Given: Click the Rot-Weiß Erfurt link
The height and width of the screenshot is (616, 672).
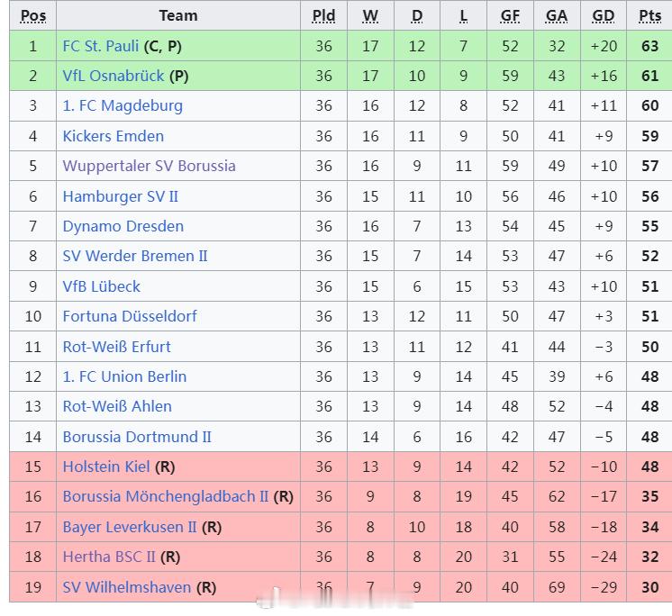Looking at the screenshot, I should (x=116, y=347).
